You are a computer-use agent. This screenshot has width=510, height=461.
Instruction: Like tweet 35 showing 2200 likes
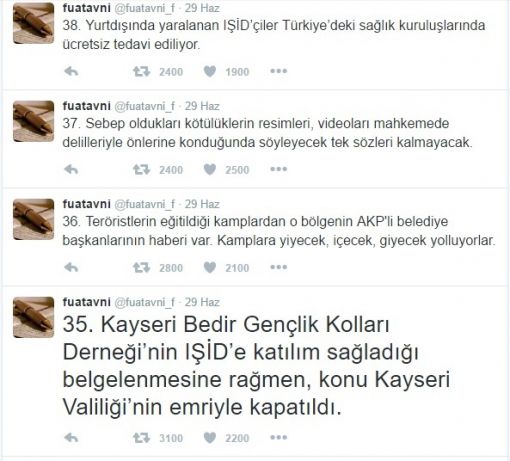210,438
